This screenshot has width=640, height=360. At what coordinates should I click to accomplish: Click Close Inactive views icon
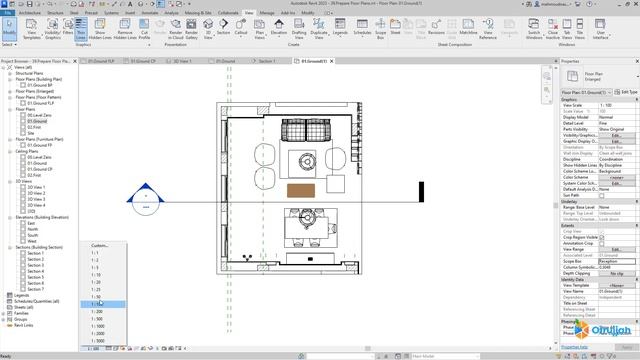(x=553, y=29)
